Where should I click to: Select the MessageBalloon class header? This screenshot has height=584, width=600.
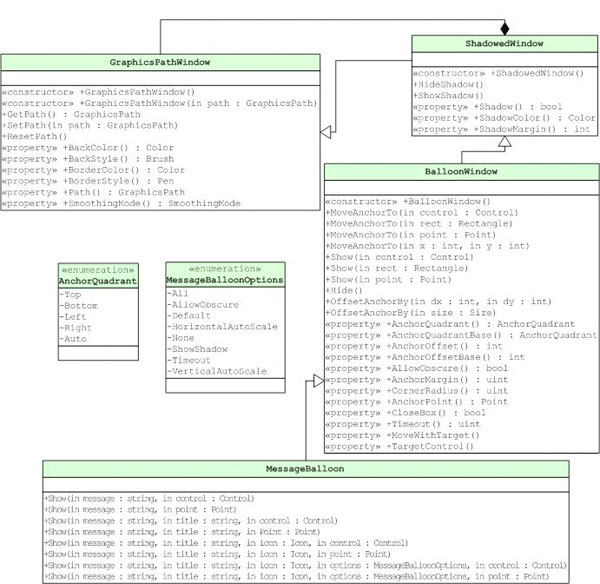tap(305, 468)
